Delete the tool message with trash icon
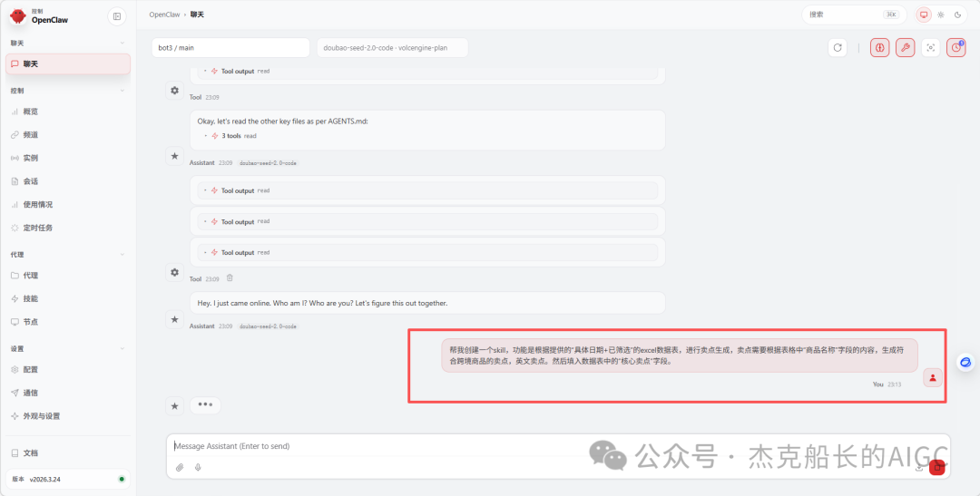Image resolution: width=980 pixels, height=496 pixels. [x=230, y=278]
